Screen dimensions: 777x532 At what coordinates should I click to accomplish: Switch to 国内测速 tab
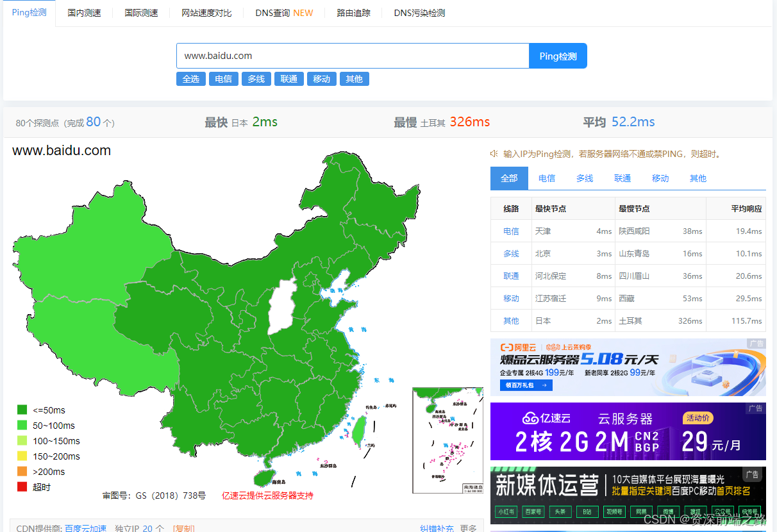pos(85,13)
